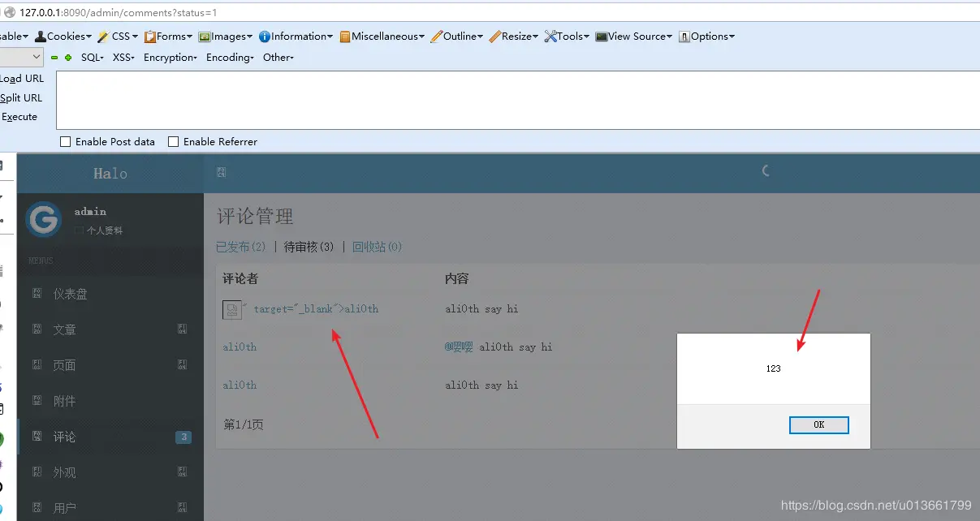This screenshot has width=980, height=521.
Task: Open 文章 in the sidebar
Action: pos(64,329)
